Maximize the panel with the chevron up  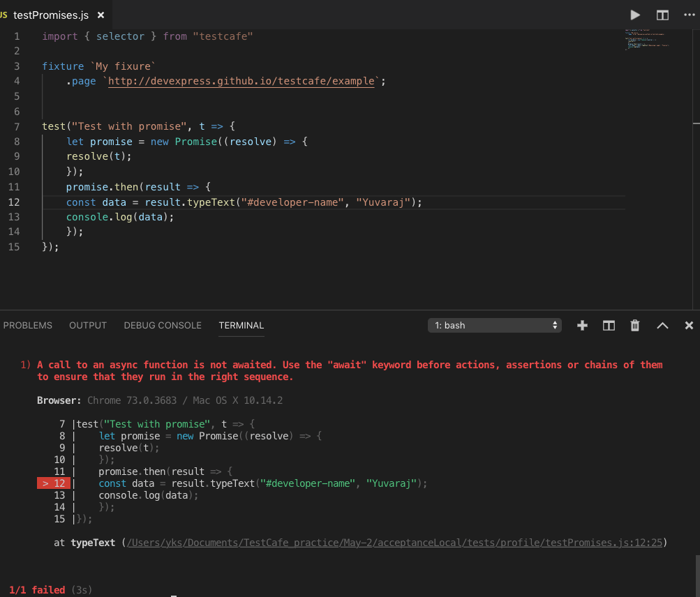[662, 326]
